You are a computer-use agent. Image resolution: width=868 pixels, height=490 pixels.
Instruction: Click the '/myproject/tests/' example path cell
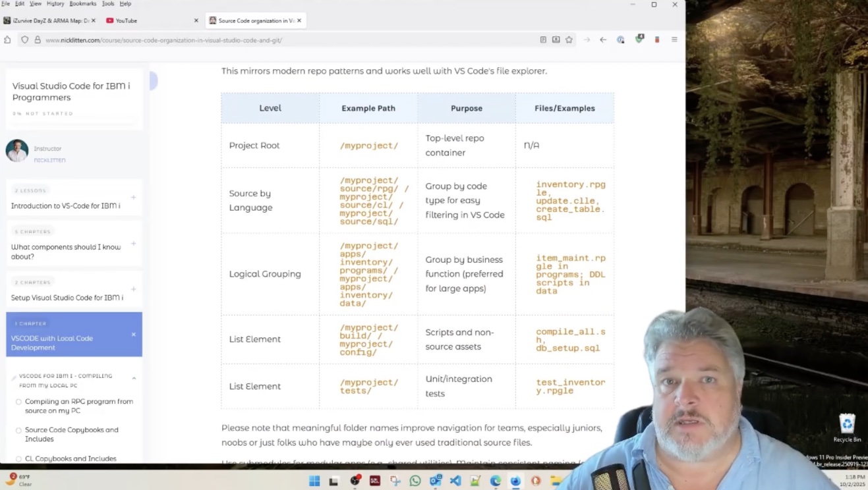click(x=369, y=387)
